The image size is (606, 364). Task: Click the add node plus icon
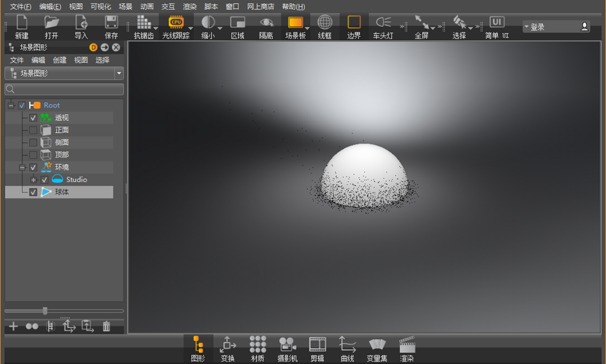(x=13, y=326)
